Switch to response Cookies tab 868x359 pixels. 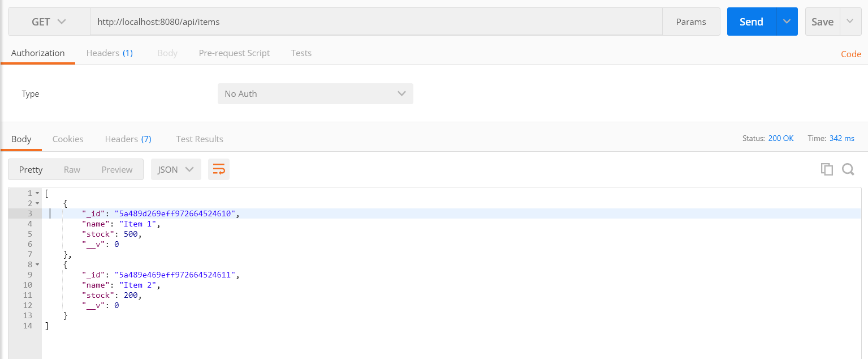point(68,139)
